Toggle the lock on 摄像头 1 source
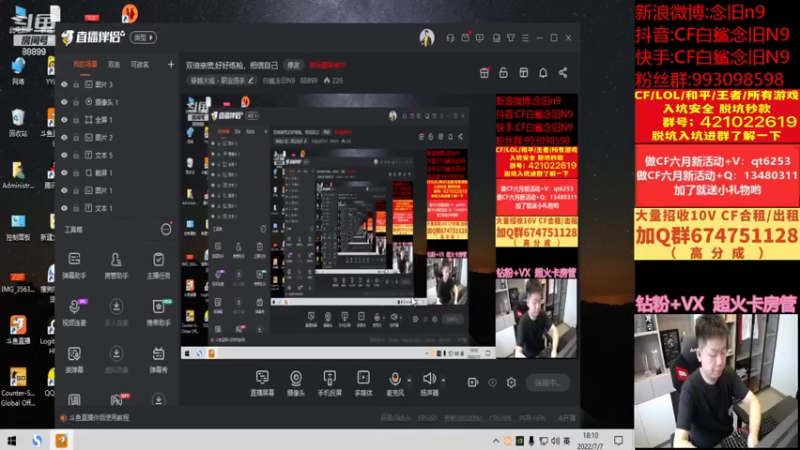This screenshot has width=800, height=450. point(76,102)
